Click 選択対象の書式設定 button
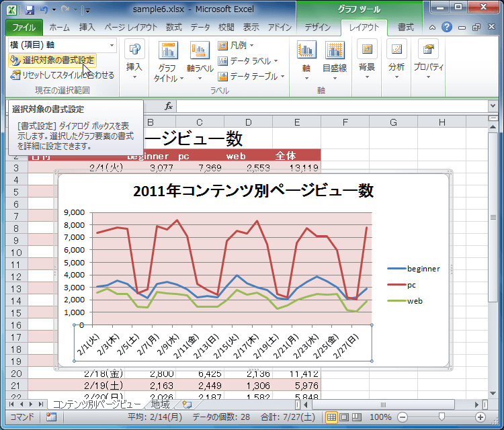This screenshot has height=430, width=504. point(52,60)
